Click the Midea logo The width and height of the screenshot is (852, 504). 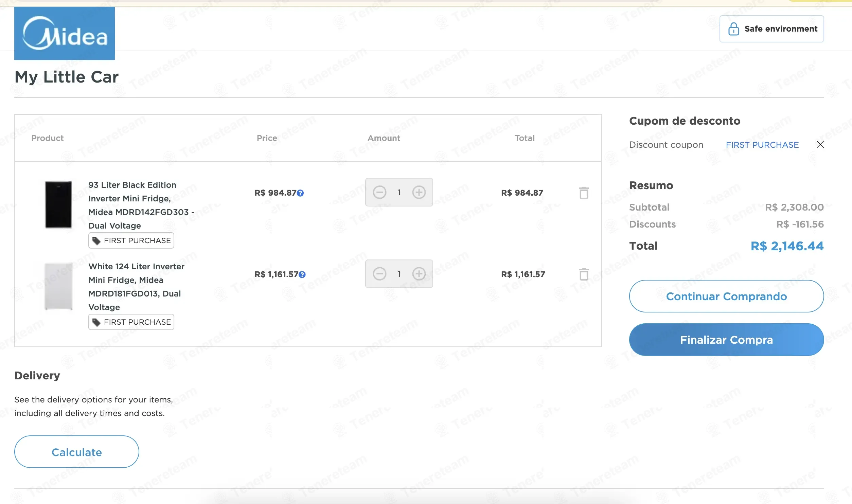(x=65, y=33)
